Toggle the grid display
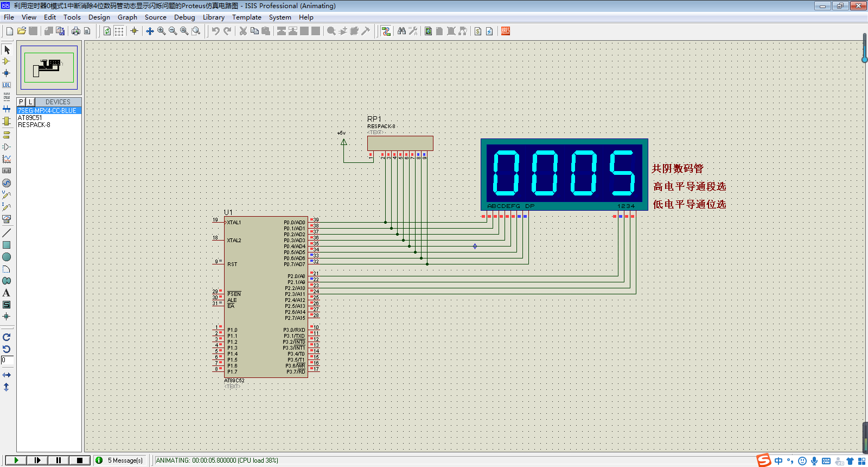 119,31
